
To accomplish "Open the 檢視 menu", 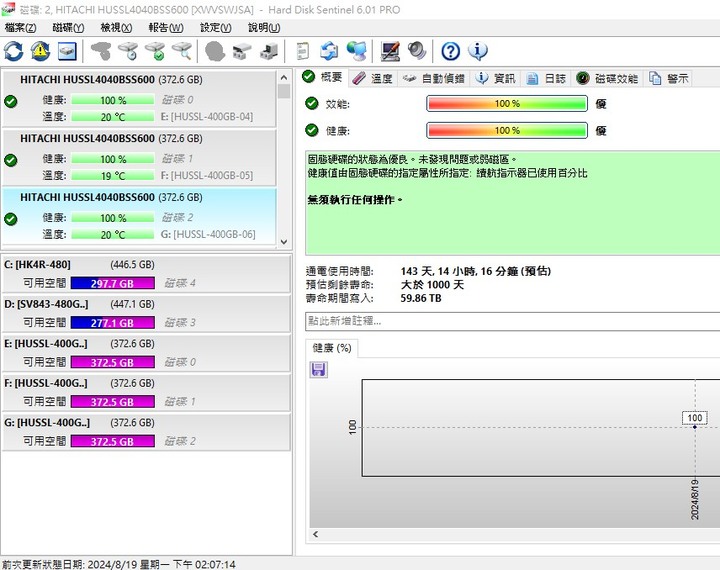I will [x=116, y=28].
